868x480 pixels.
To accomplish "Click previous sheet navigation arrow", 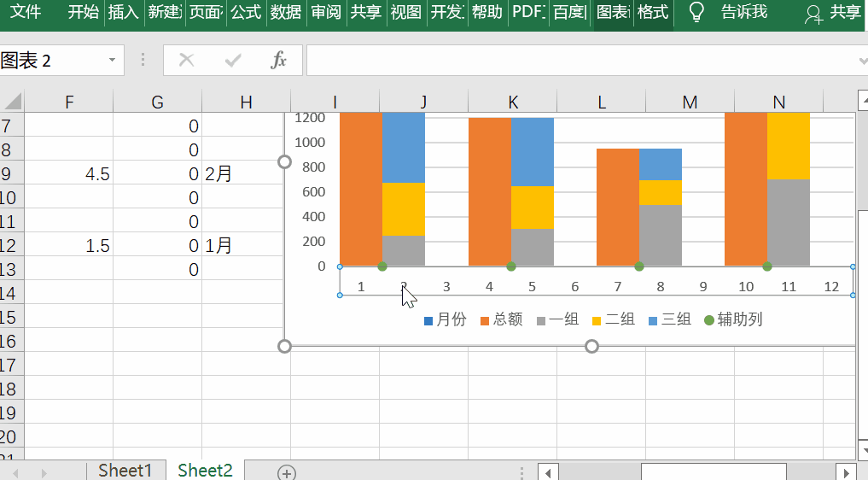I will [x=15, y=473].
